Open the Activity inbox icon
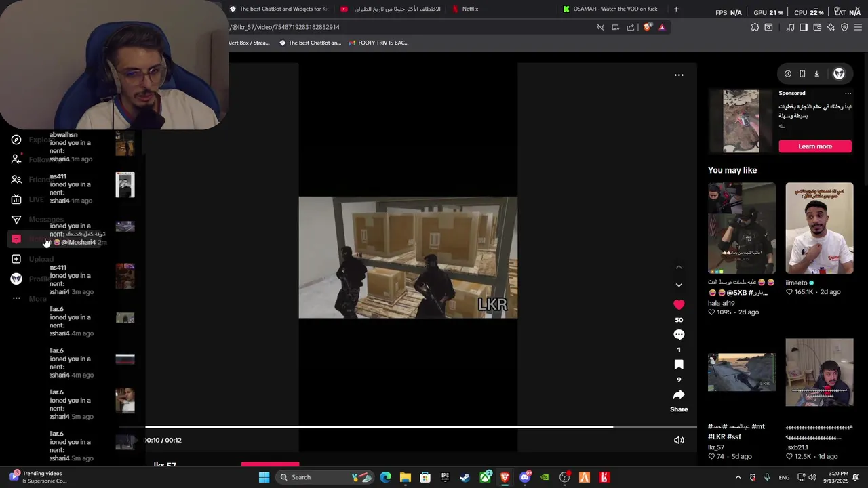The height and width of the screenshot is (488, 868). tap(16, 239)
